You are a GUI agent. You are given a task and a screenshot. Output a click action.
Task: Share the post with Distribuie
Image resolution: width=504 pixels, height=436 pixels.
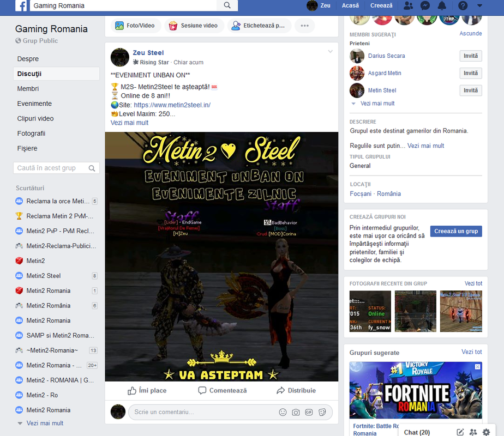(x=296, y=390)
